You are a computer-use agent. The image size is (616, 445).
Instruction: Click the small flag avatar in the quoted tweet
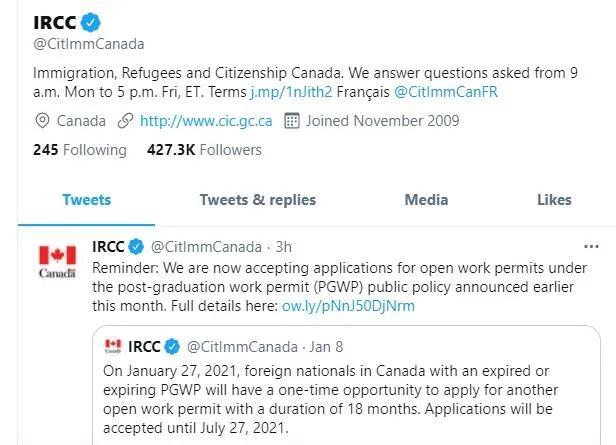click(113, 346)
